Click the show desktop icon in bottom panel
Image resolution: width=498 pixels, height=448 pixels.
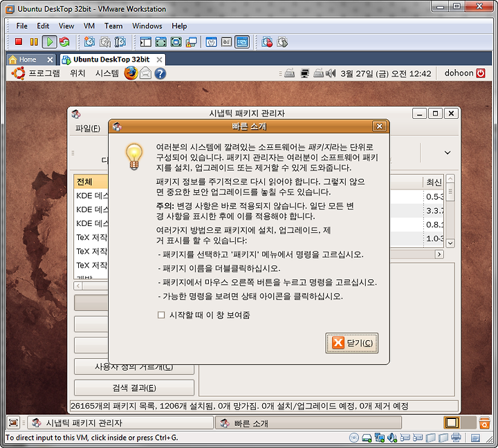pyautogui.click(x=13, y=422)
